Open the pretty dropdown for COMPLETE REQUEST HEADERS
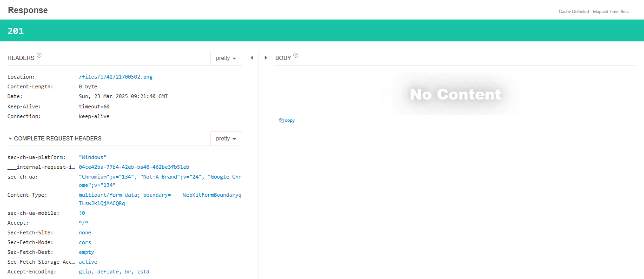The height and width of the screenshot is (279, 644). pyautogui.click(x=226, y=139)
